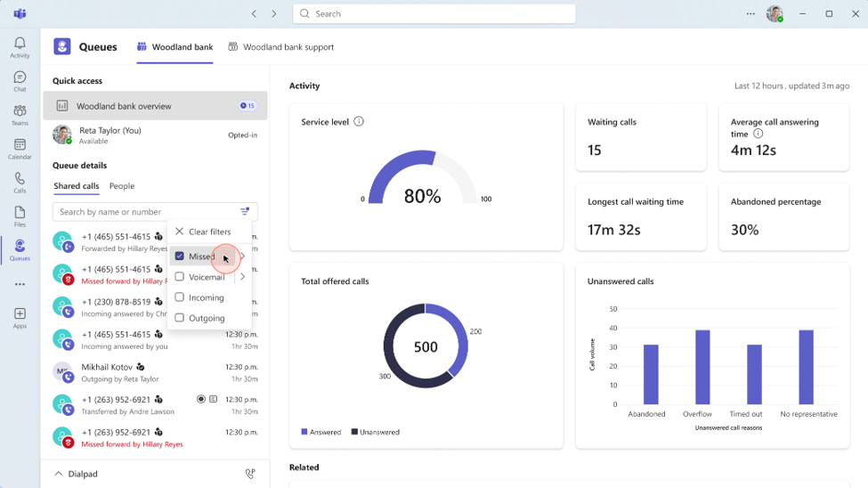The height and width of the screenshot is (488, 868).
Task: Select the People tab
Action: (122, 186)
